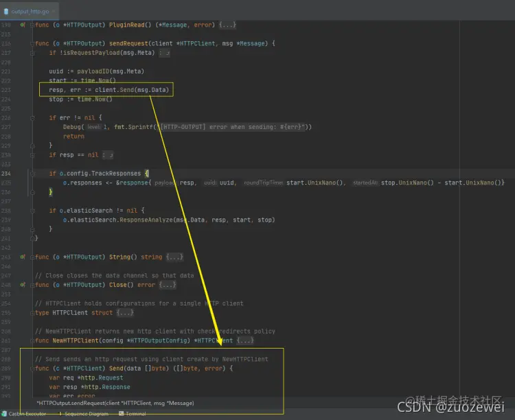This screenshot has width=515, height=420.
Task: Click the sendRequest function name
Action: tap(128, 43)
